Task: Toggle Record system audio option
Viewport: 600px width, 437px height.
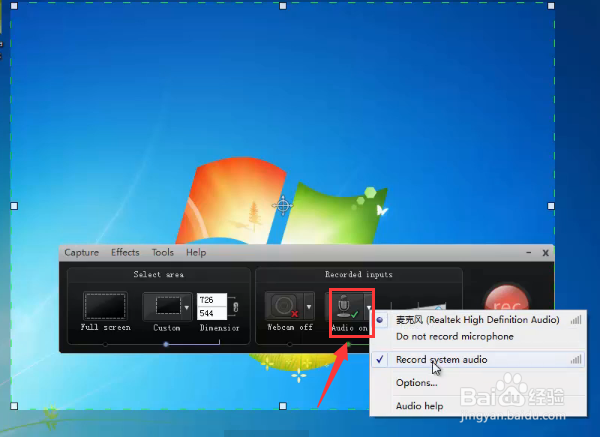Action: coord(478,360)
